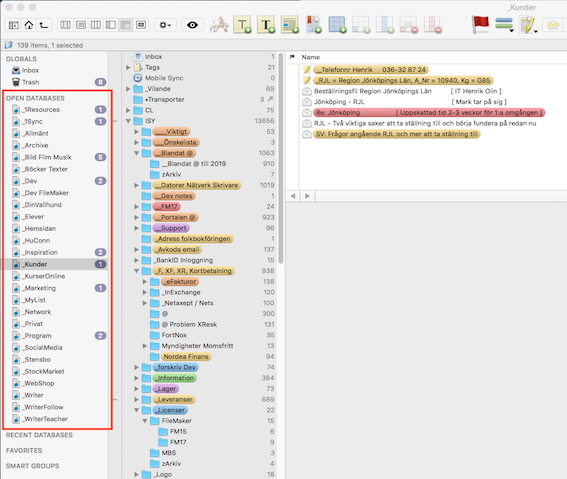
Task: Select the FM15 folder
Action: [x=178, y=432]
